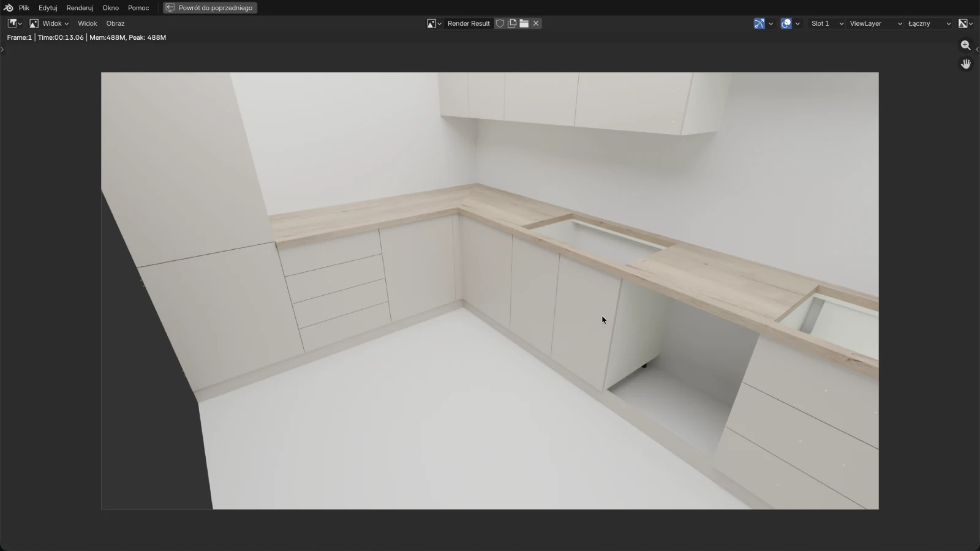Open the Pomoc menu
Viewport: 980px width, 551px height.
(138, 8)
